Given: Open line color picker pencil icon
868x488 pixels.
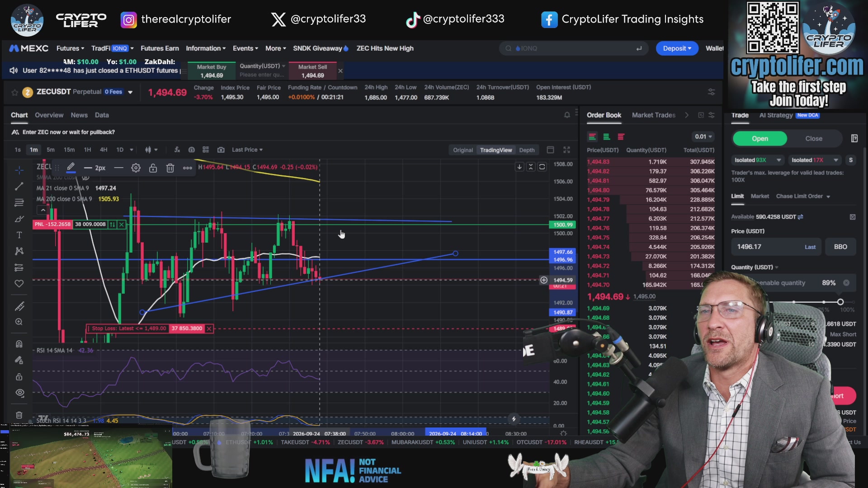Looking at the screenshot, I should point(71,168).
